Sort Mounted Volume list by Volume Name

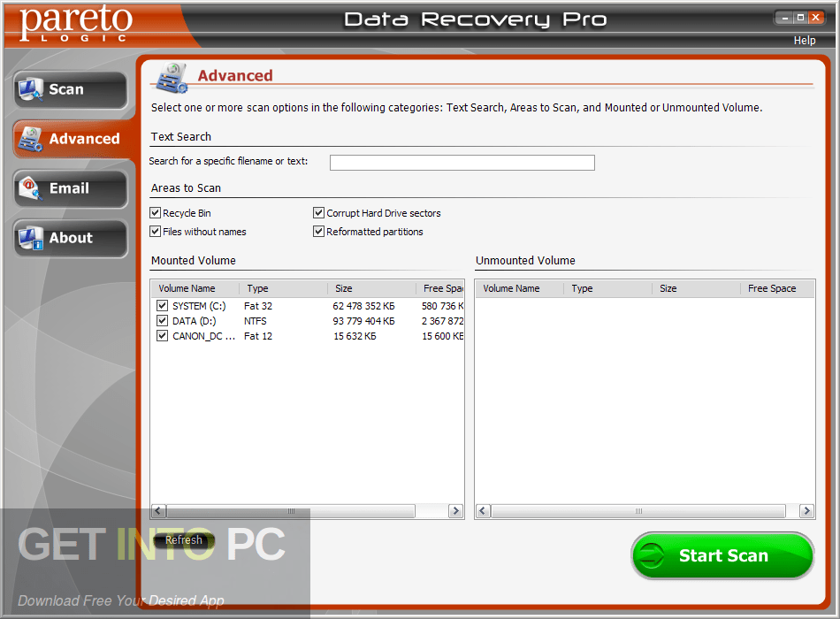click(x=195, y=288)
